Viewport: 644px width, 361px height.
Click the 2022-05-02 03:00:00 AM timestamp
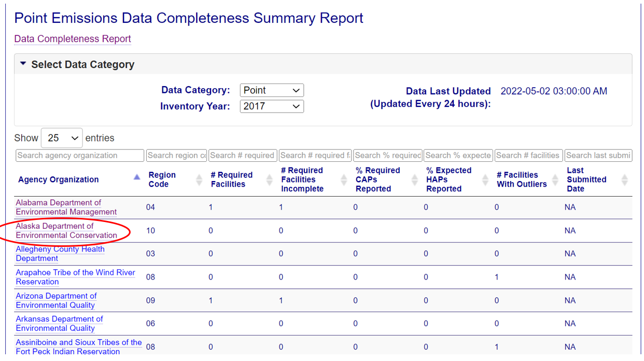click(554, 91)
